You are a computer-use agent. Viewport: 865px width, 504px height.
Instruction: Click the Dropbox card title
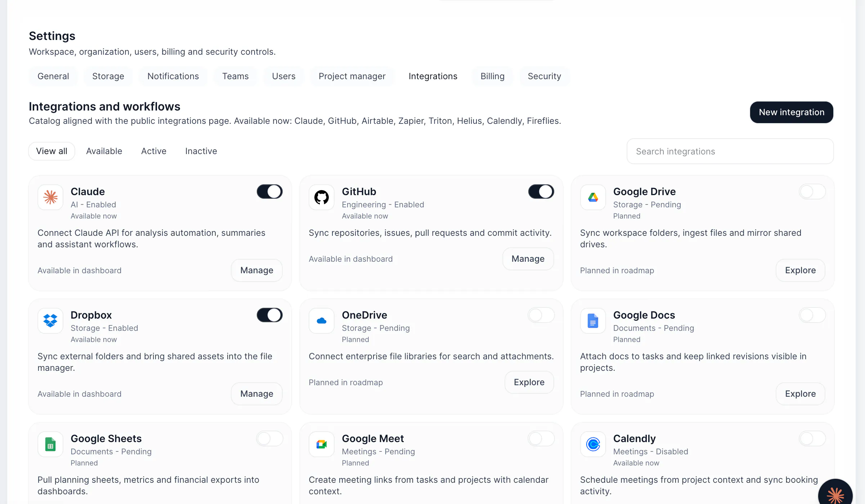(91, 315)
